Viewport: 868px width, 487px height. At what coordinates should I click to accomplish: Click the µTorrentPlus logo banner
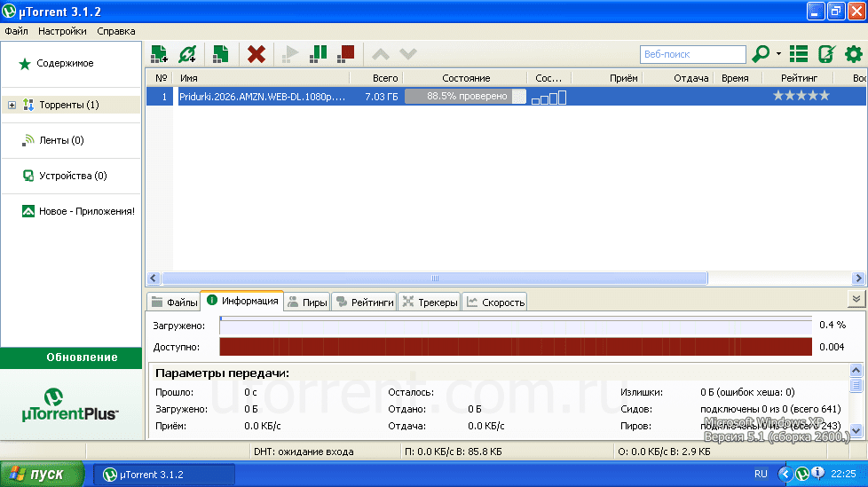pyautogui.click(x=70, y=405)
